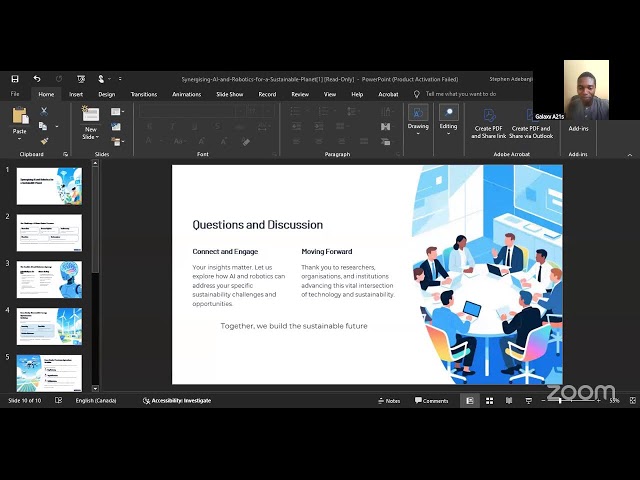640x480 pixels.
Task: Open the Editing group dropdown
Action: click(448, 120)
